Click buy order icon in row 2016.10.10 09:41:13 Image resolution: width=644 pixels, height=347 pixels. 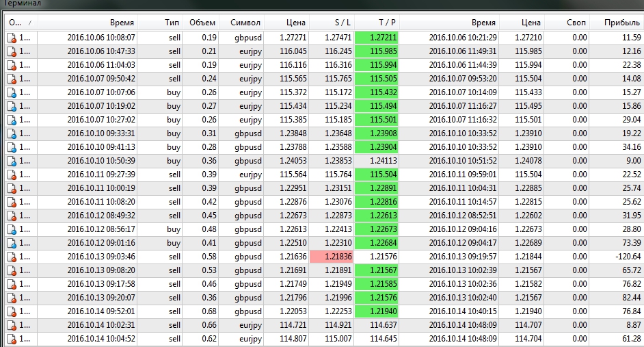click(11, 147)
